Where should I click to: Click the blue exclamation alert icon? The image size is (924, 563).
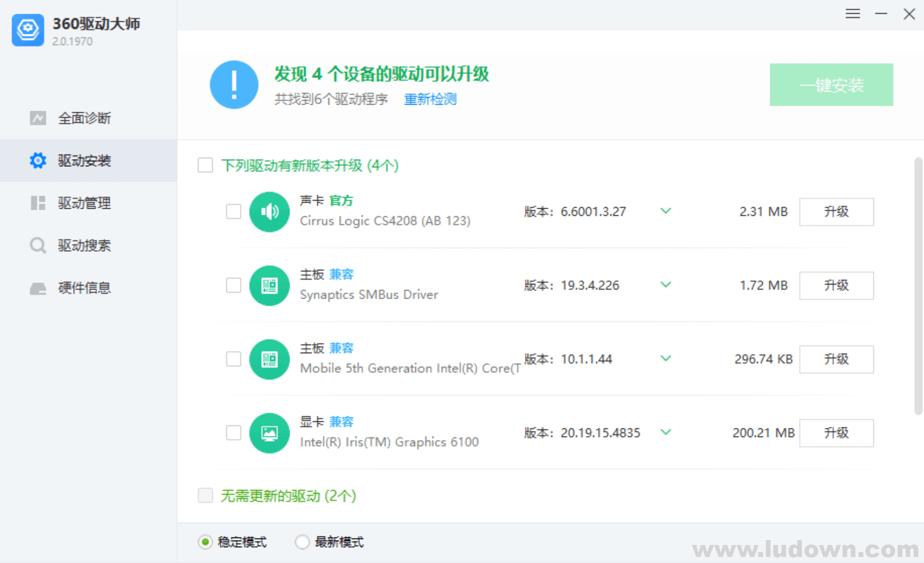[234, 84]
